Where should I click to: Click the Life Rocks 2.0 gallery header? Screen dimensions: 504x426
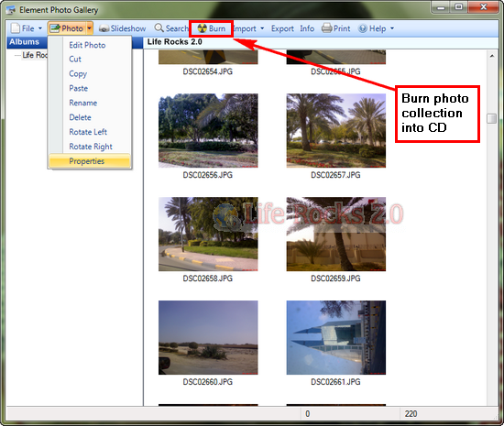[x=174, y=42]
